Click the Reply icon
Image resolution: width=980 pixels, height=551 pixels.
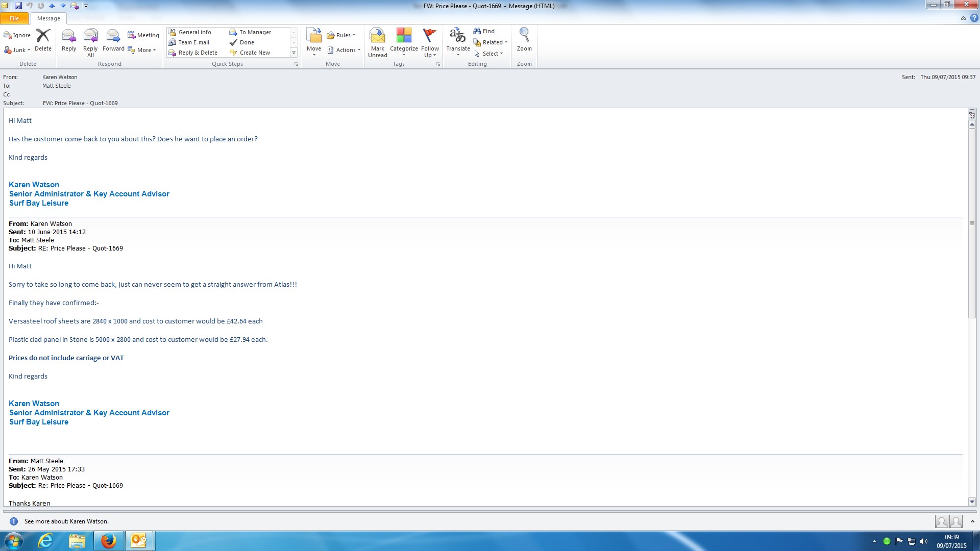(x=69, y=37)
